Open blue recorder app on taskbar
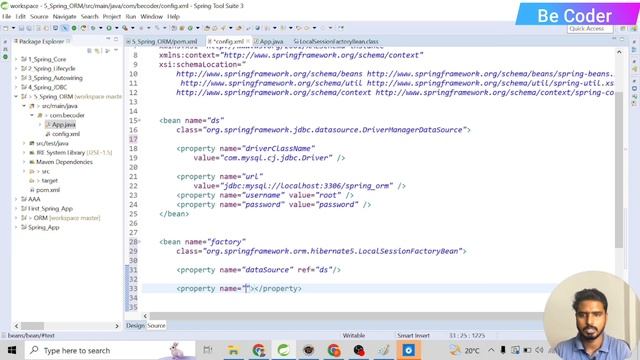Image resolution: width=640 pixels, height=360 pixels. [x=409, y=350]
